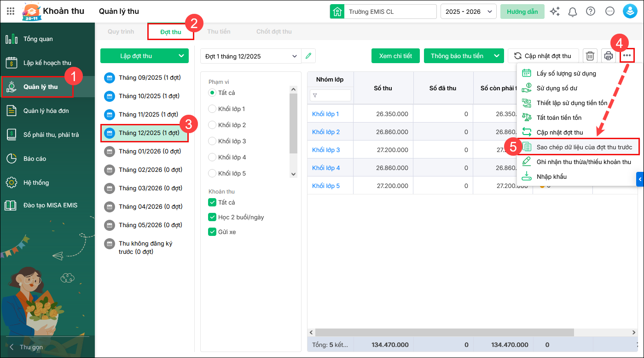Click the AI sparkle icon in header
Viewport: 644px width, 358px height.
pyautogui.click(x=555, y=12)
